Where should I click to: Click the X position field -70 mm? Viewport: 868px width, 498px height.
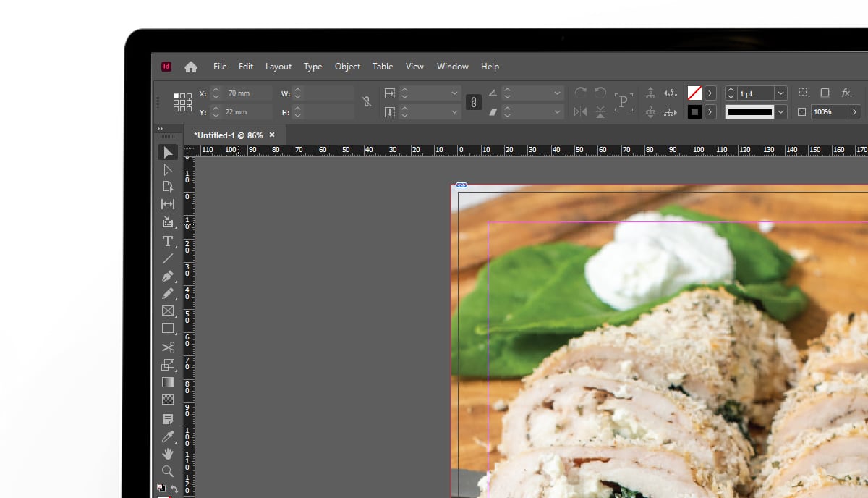click(x=247, y=93)
